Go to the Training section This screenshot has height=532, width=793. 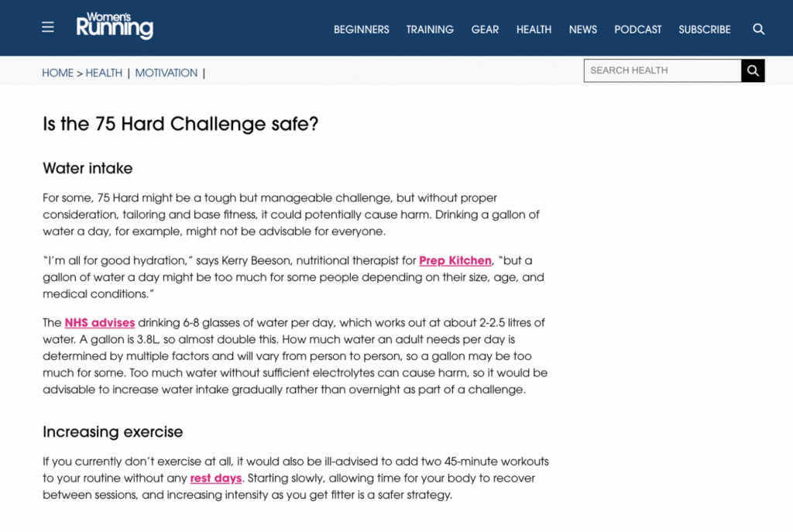coord(430,29)
